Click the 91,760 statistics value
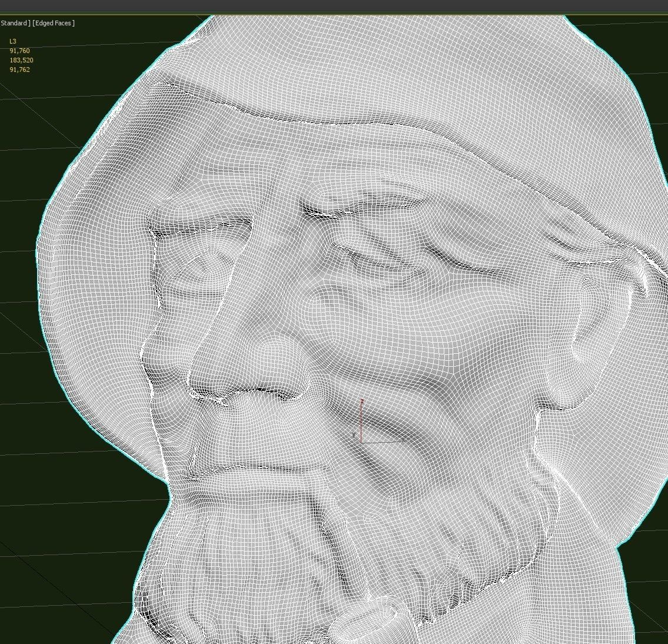Viewport: 668px width, 644px height. 19,51
